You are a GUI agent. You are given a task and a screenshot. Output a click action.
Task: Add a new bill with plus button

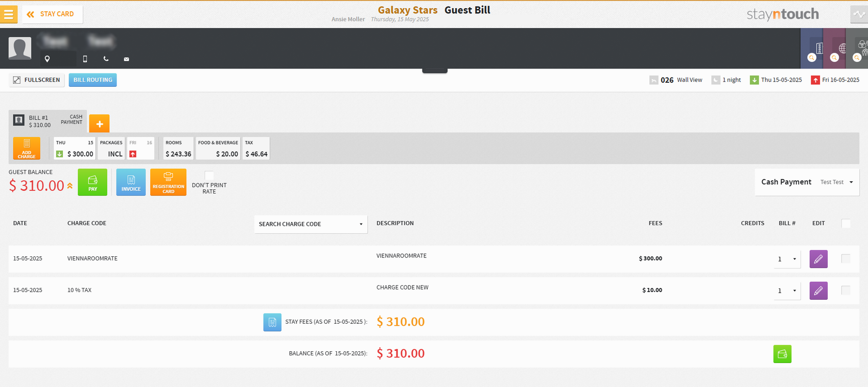(x=100, y=124)
